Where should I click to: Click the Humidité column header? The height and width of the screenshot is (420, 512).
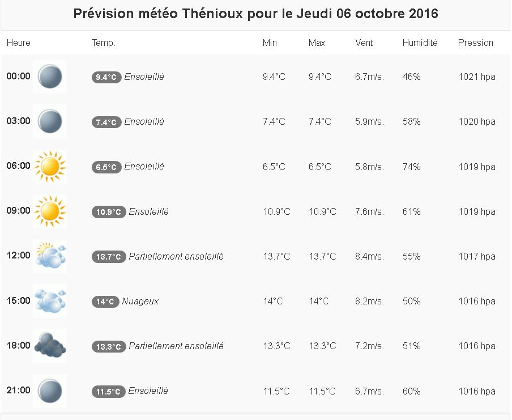[420, 43]
